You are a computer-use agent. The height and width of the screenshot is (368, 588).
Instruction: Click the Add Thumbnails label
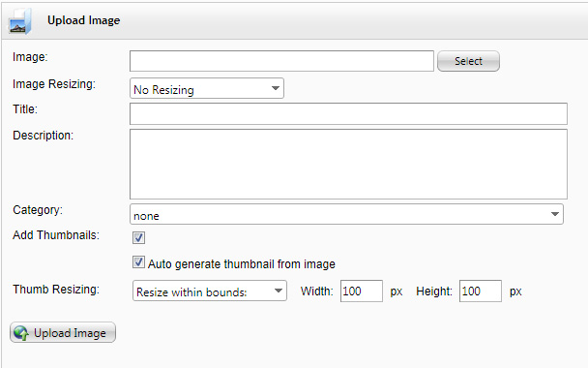click(56, 235)
